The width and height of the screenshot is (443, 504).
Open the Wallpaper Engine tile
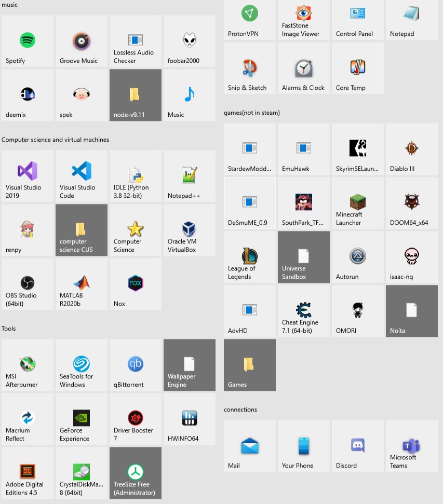(190, 365)
